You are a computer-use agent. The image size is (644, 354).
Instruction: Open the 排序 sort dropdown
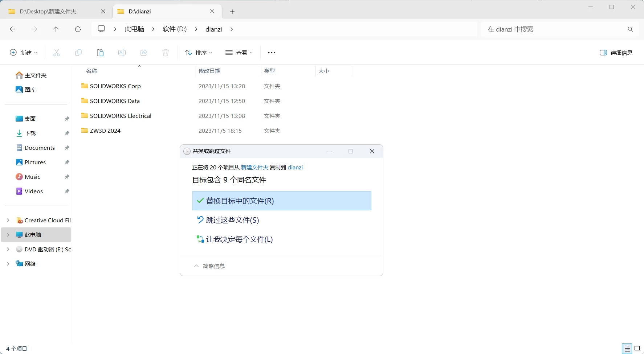[198, 53]
